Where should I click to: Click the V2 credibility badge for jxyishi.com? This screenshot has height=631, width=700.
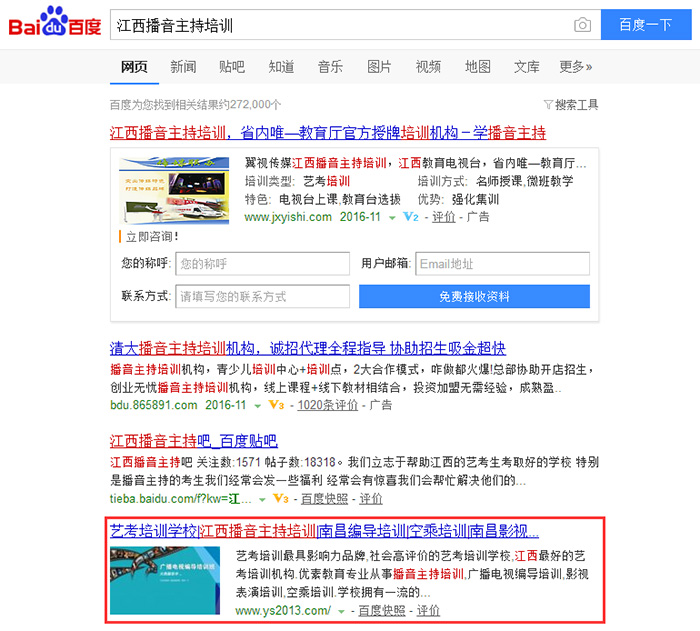[x=411, y=217]
